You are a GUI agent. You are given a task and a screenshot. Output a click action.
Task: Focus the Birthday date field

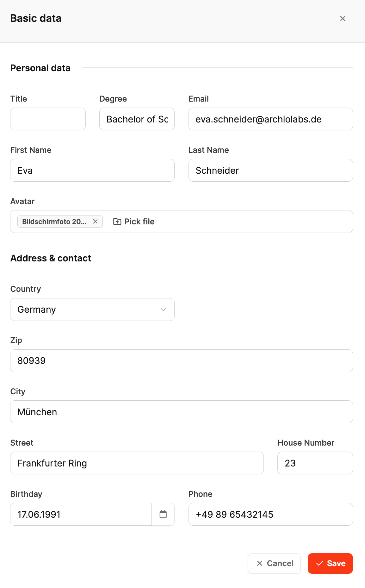[81, 514]
